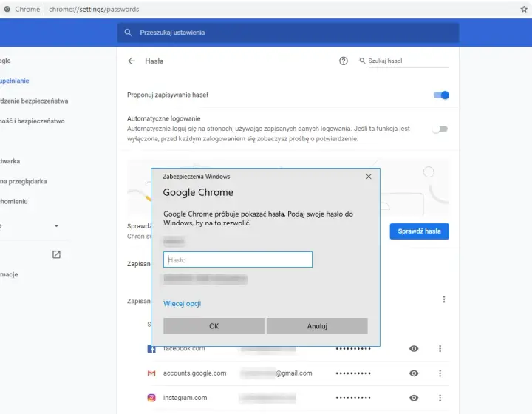
Task: Show password for accounts.google.com
Action: [x=414, y=373]
